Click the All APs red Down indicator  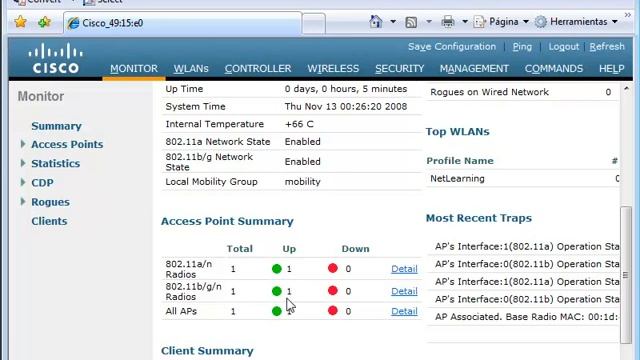point(333,311)
